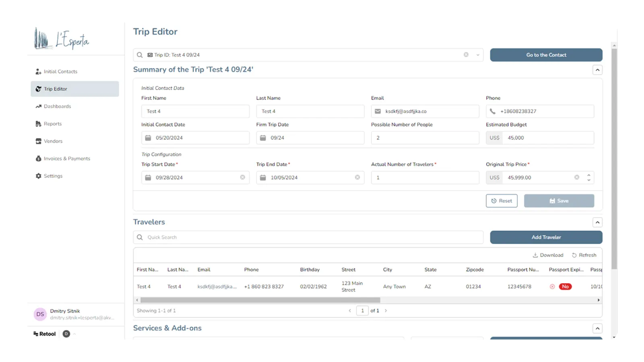Screen dimensions: 644x362
Task: Click the Retool logo at bottom
Action: coord(45,334)
